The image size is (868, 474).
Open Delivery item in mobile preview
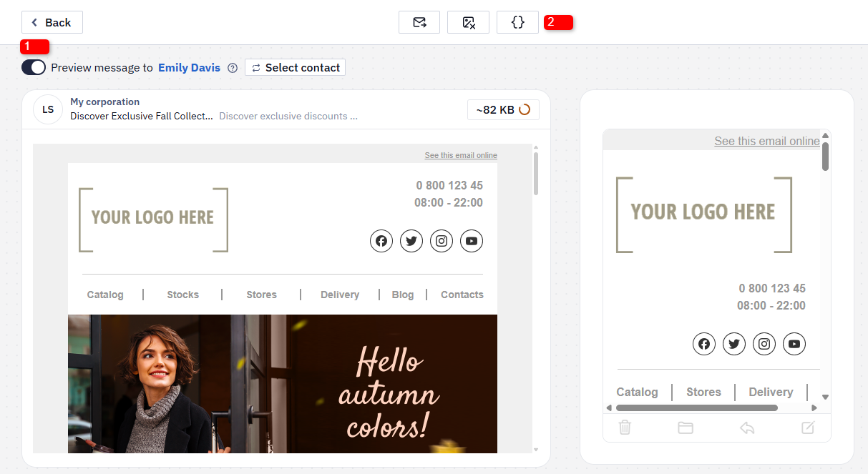pyautogui.click(x=771, y=392)
